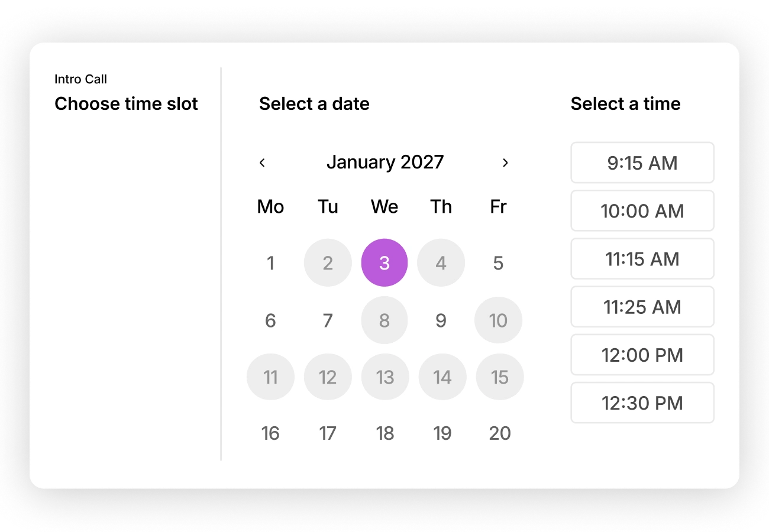Select the 19th in the calendar

point(442,433)
